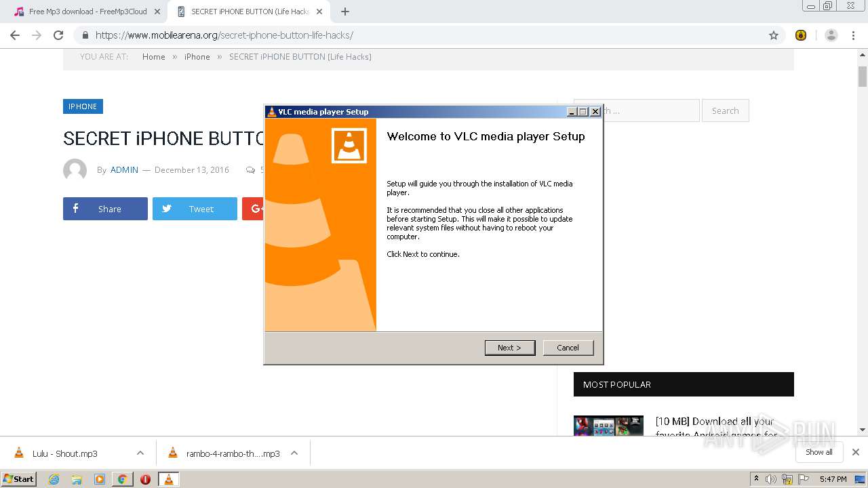868x488 pixels.
Task: Click the yellow lock extension icon
Action: point(801,35)
